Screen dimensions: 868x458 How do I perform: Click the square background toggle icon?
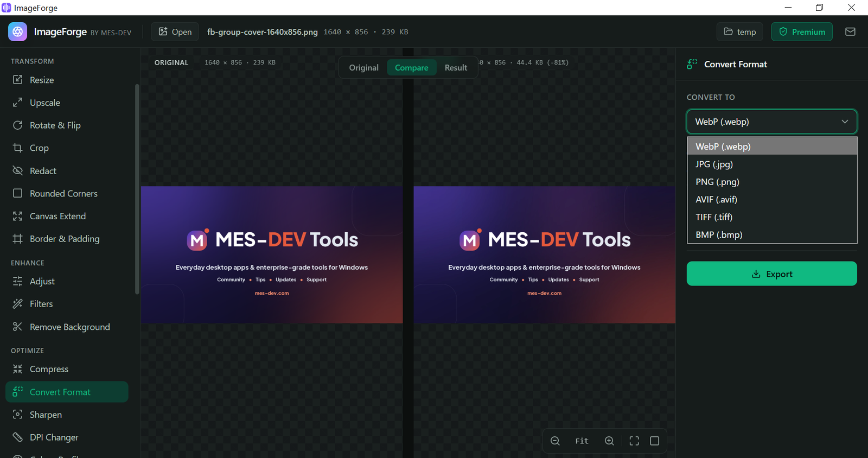tap(655, 441)
